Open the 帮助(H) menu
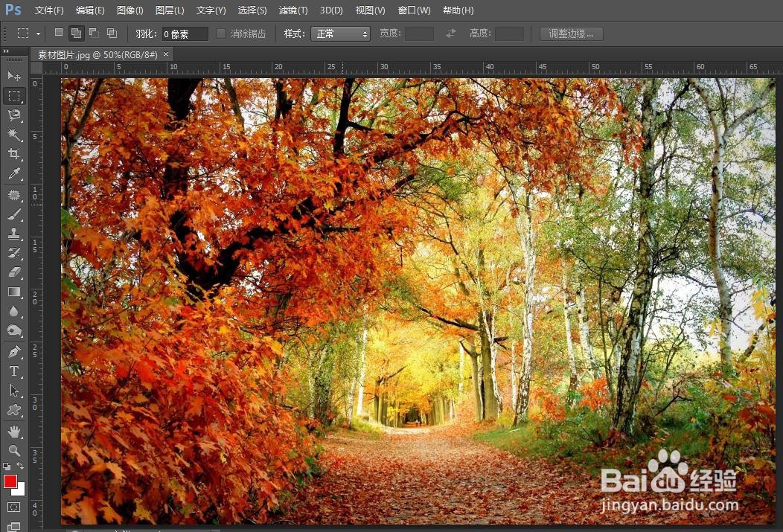The width and height of the screenshot is (783, 532). pos(458,10)
